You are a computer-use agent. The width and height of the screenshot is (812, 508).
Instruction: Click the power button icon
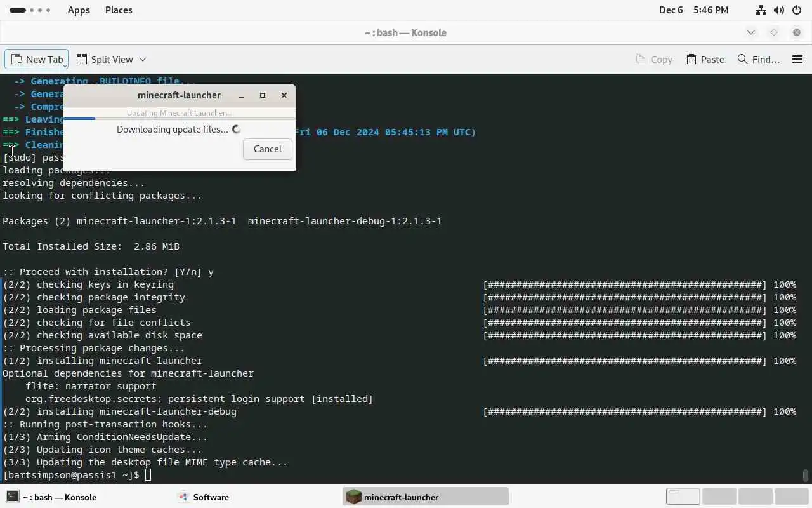[797, 10]
